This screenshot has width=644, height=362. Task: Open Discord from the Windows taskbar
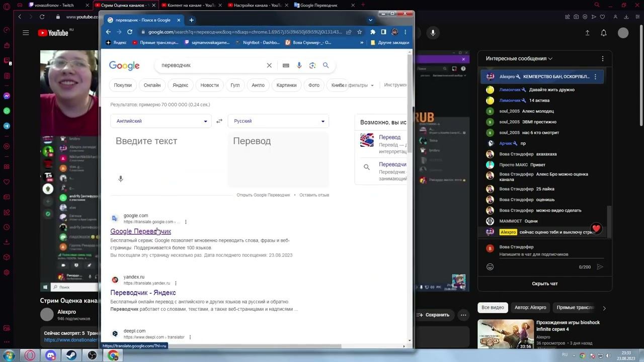pyautogui.click(x=51, y=355)
